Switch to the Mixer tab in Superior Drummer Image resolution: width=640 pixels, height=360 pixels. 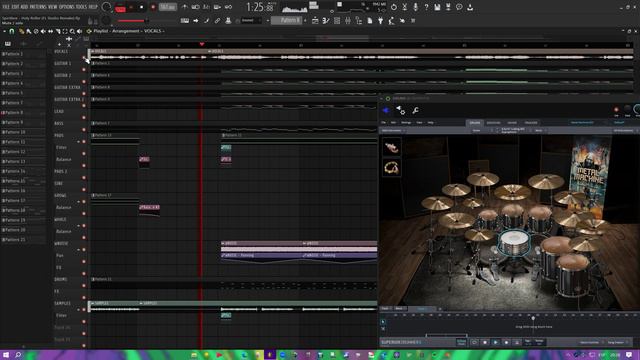pyautogui.click(x=512, y=122)
